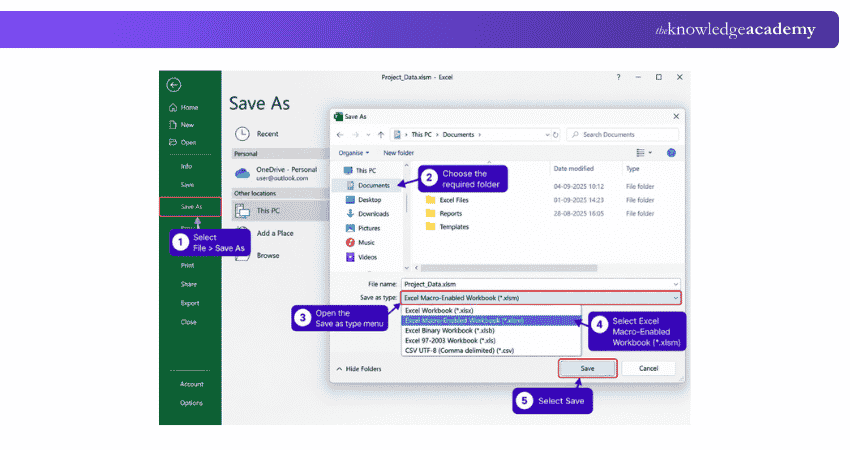Click the navigation pane scroll-down arrow
850x450 pixels.
coord(407,268)
